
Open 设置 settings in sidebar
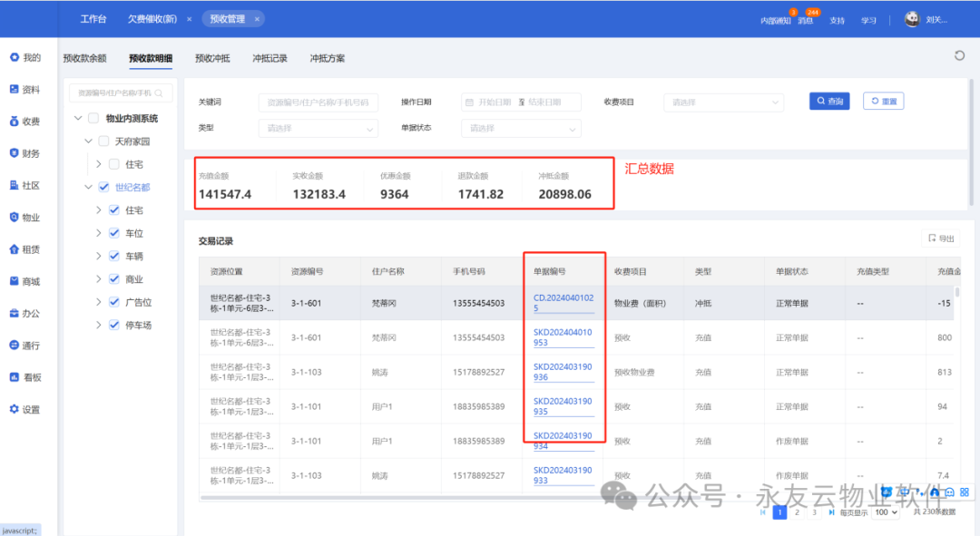25,409
